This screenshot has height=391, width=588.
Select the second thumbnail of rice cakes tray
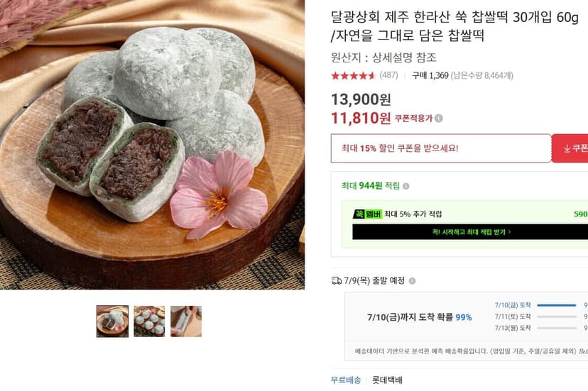point(149,321)
